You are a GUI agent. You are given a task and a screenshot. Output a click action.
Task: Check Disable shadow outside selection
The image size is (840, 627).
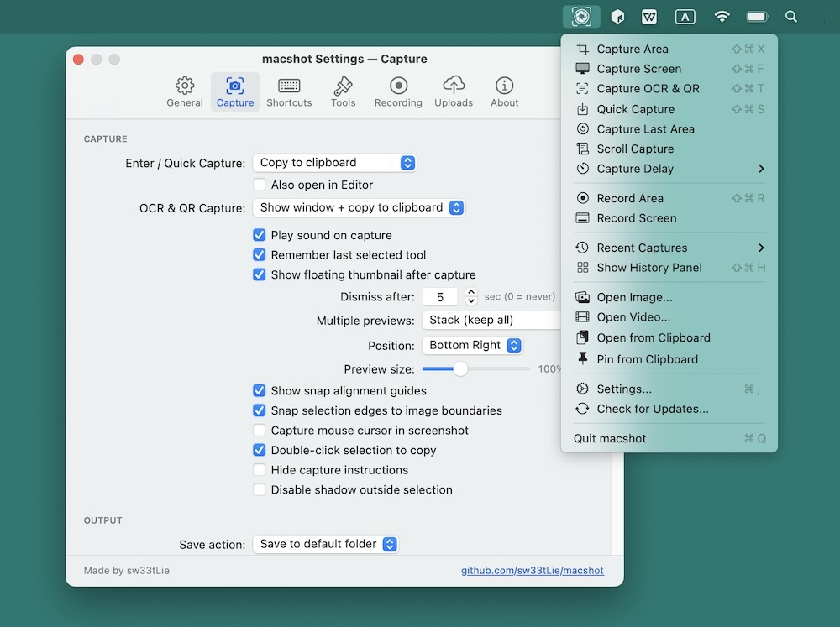pos(260,490)
